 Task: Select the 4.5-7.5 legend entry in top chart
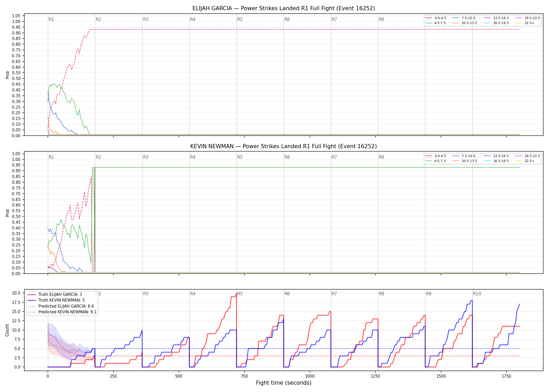click(x=436, y=23)
